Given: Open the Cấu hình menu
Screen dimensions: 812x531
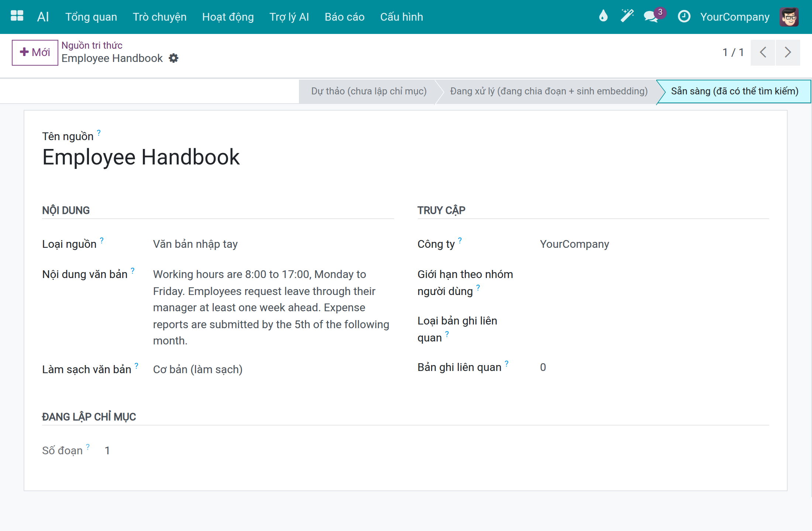Looking at the screenshot, I should point(402,17).
